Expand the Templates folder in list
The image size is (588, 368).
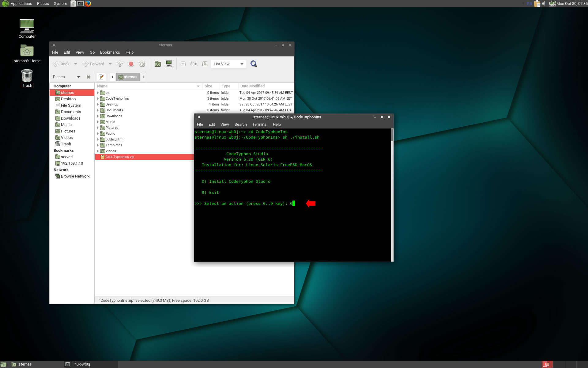98,145
